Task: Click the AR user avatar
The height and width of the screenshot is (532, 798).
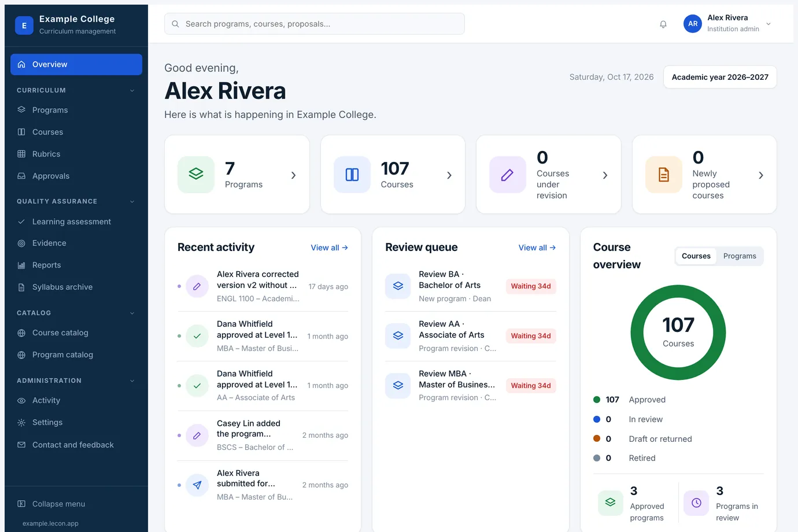Action: click(693, 24)
